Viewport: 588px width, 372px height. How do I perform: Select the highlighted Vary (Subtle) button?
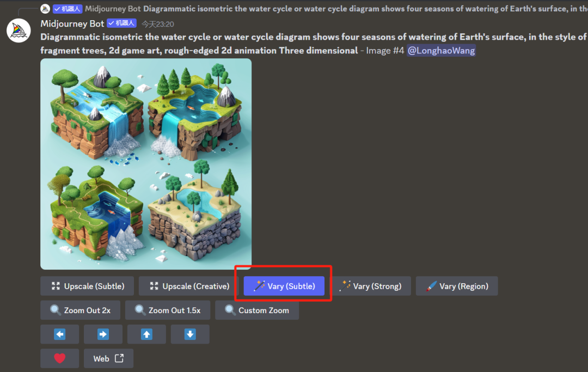coord(284,286)
